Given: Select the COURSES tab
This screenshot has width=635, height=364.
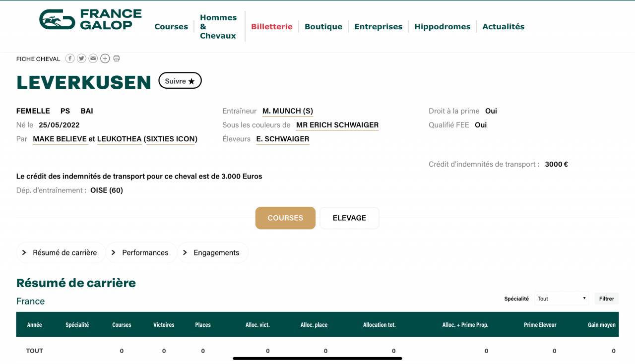Looking at the screenshot, I should coord(285,218).
